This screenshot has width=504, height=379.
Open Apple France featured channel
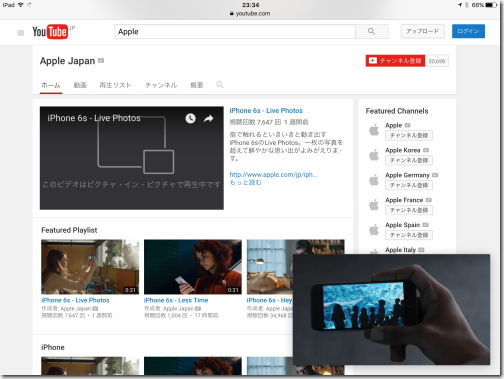click(x=404, y=200)
